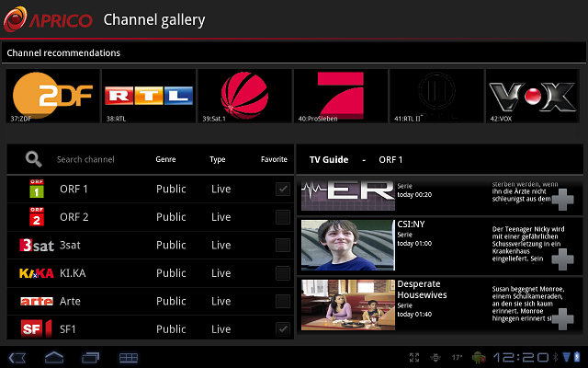This screenshot has width=588, height=368.
Task: Click the search magnifier icon
Action: 33,159
